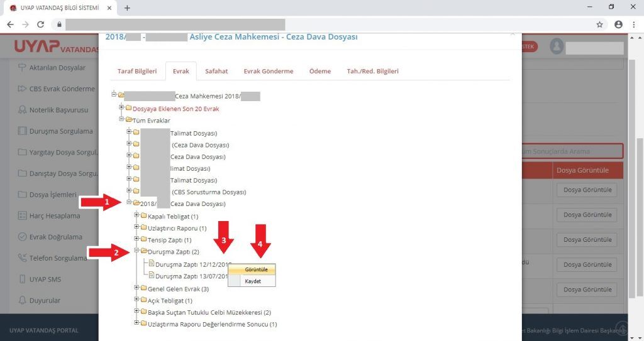Collapse the Duruşma Zaptı folder
Image resolution: width=644 pixels, height=341 pixels.
pos(136,251)
